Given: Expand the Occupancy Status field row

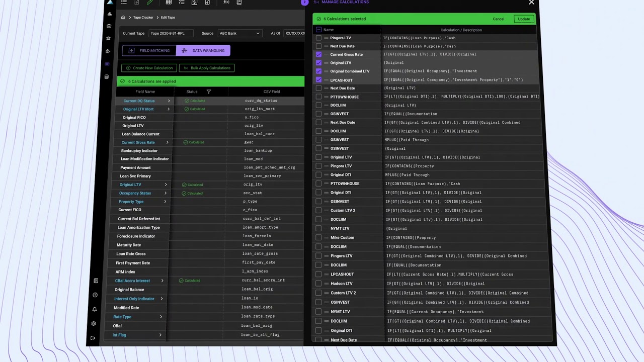Looking at the screenshot, I should click(166, 193).
